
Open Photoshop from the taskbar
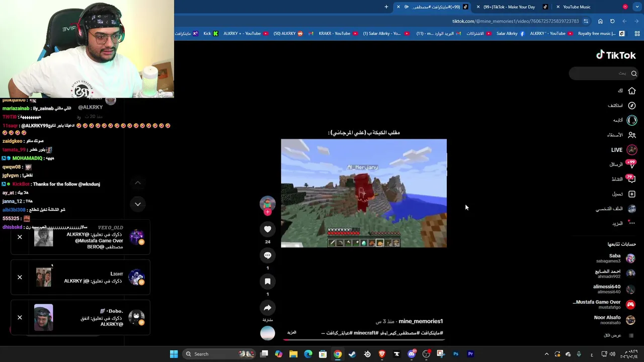456,354
